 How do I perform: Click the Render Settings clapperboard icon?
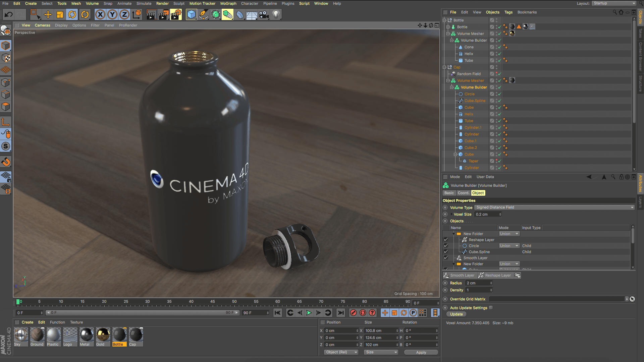pyautogui.click(x=176, y=14)
